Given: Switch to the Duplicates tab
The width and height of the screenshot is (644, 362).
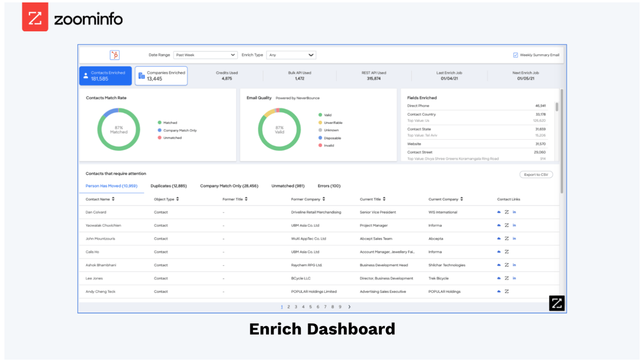Looking at the screenshot, I should 169,186.
